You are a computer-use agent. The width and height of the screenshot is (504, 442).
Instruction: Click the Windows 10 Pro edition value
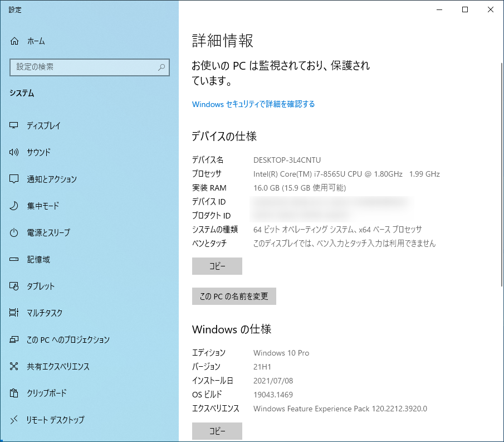(281, 353)
